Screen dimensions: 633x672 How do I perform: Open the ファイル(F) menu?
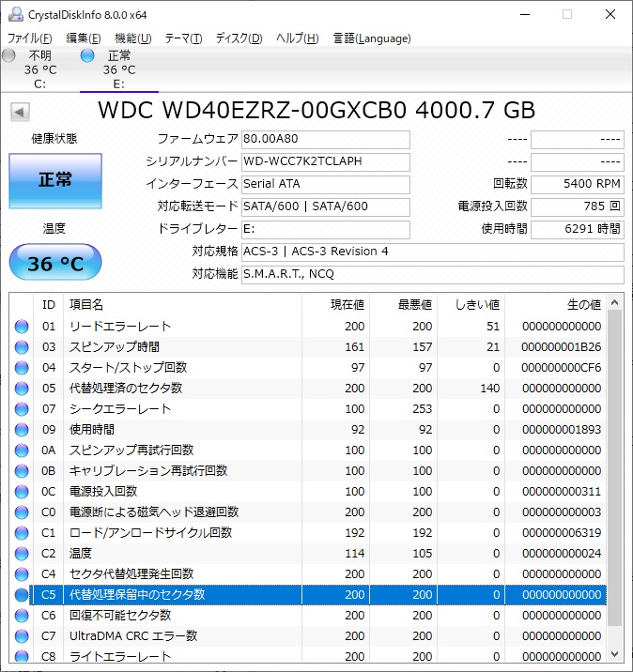[30, 38]
